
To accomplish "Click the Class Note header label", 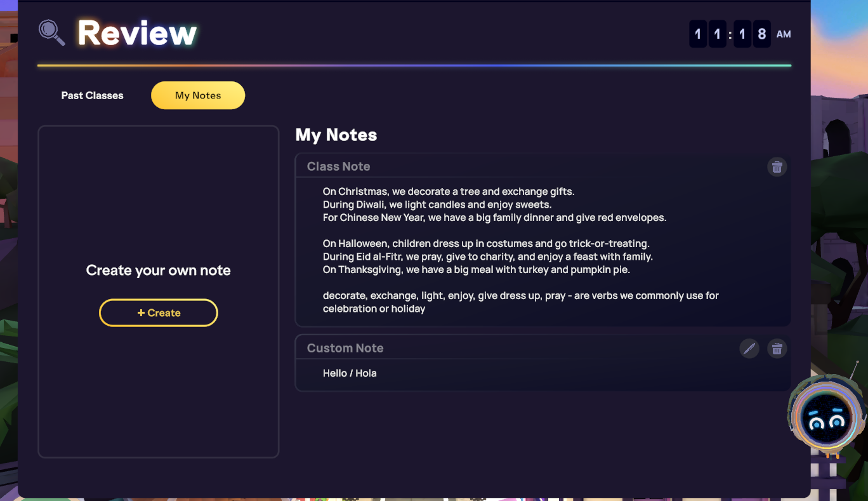I will pos(338,166).
